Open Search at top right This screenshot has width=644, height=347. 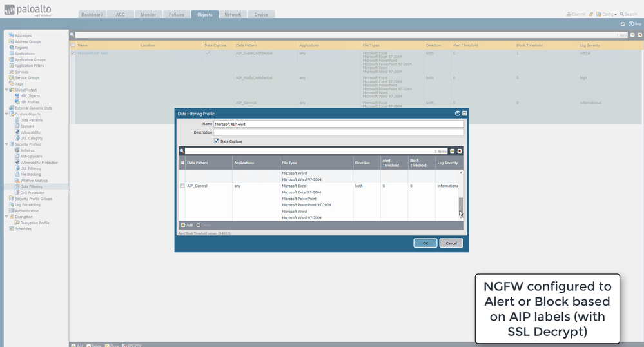[x=628, y=14]
